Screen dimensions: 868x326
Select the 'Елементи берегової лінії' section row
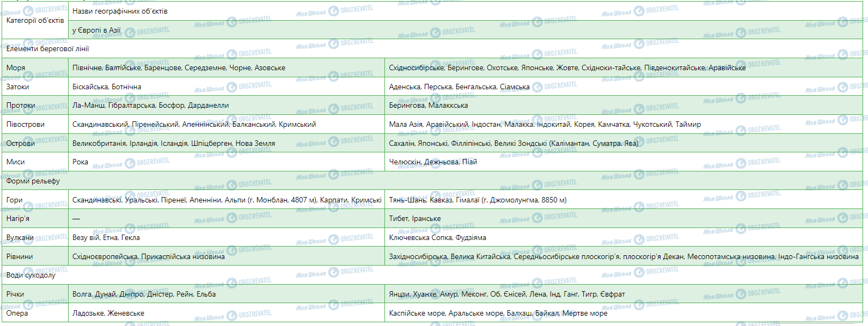click(x=48, y=49)
